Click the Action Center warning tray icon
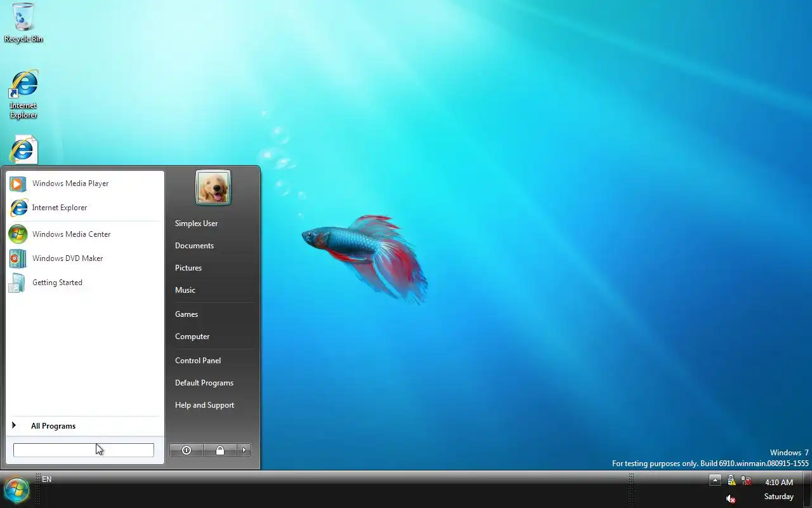This screenshot has width=812, height=508. (x=731, y=481)
